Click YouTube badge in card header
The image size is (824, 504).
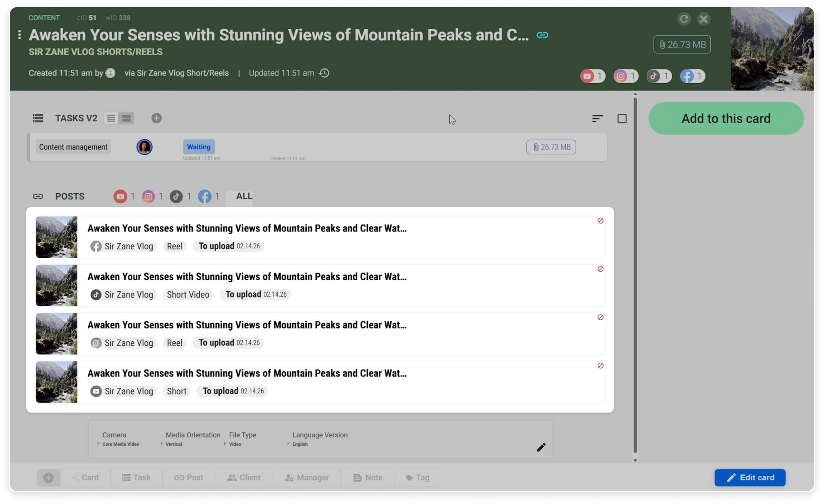click(592, 76)
